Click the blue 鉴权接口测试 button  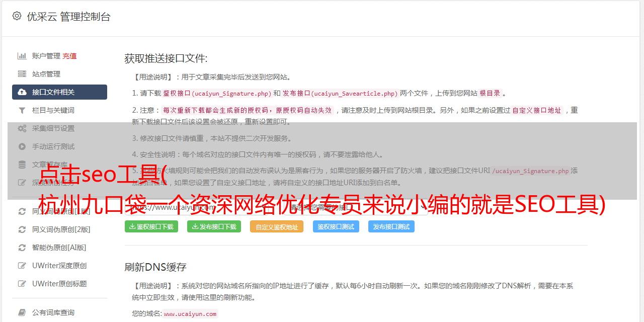(x=336, y=226)
